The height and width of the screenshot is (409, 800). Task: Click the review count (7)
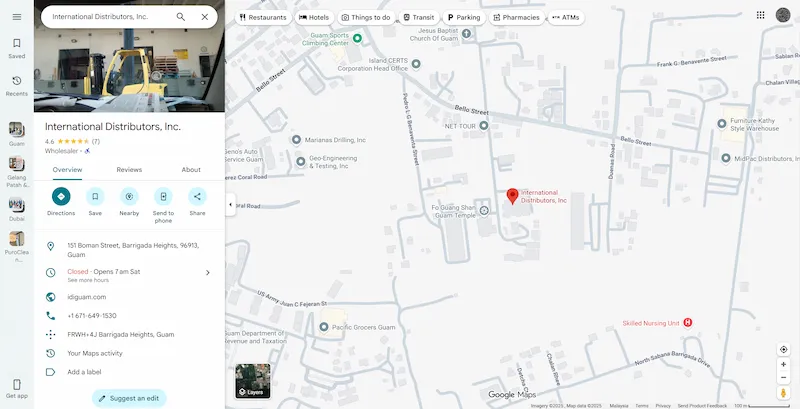96,141
